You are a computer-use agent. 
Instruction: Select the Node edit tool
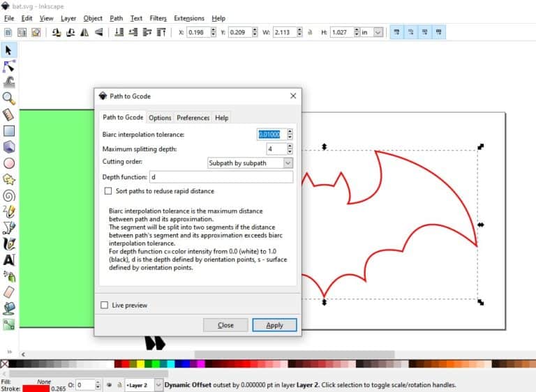(8, 66)
